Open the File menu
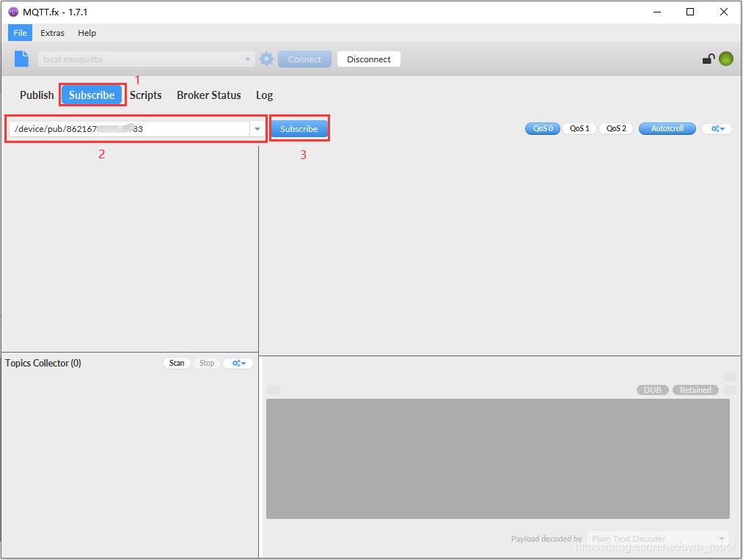The width and height of the screenshot is (743, 560). click(x=20, y=33)
